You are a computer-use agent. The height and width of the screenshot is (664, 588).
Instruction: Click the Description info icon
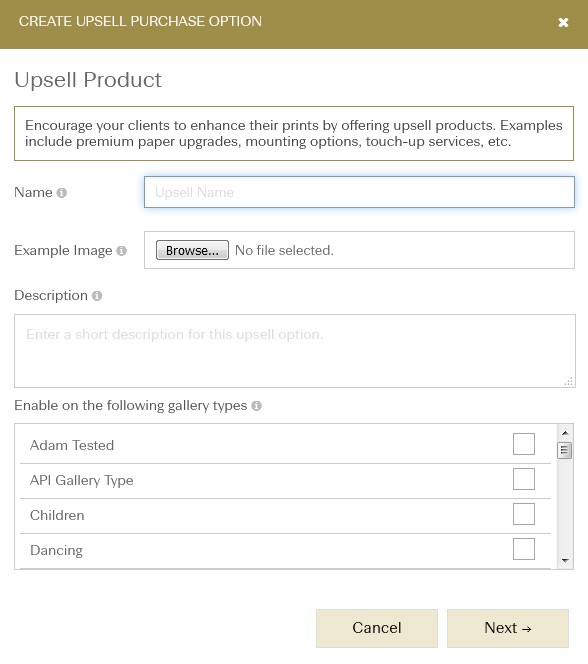pyautogui.click(x=97, y=296)
